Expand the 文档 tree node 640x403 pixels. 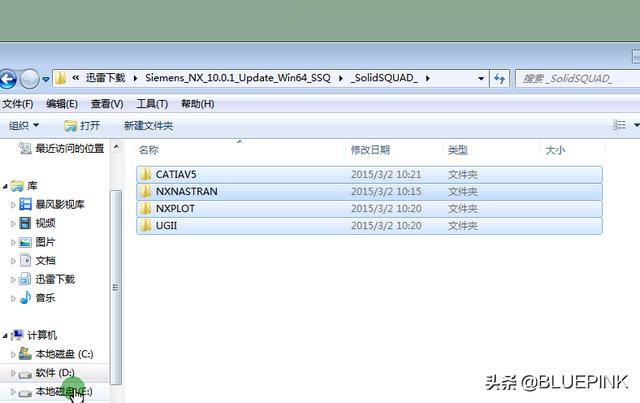point(13,261)
